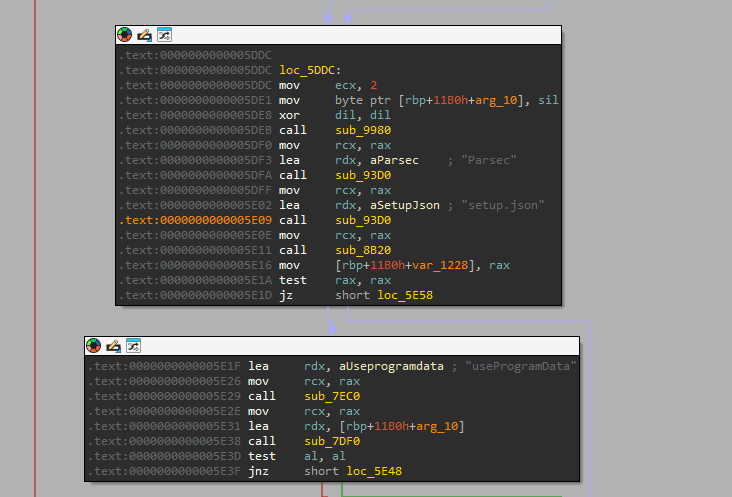This screenshot has height=497, width=732.
Task: Click address .text:0000000000005E38
Action: [164, 441]
